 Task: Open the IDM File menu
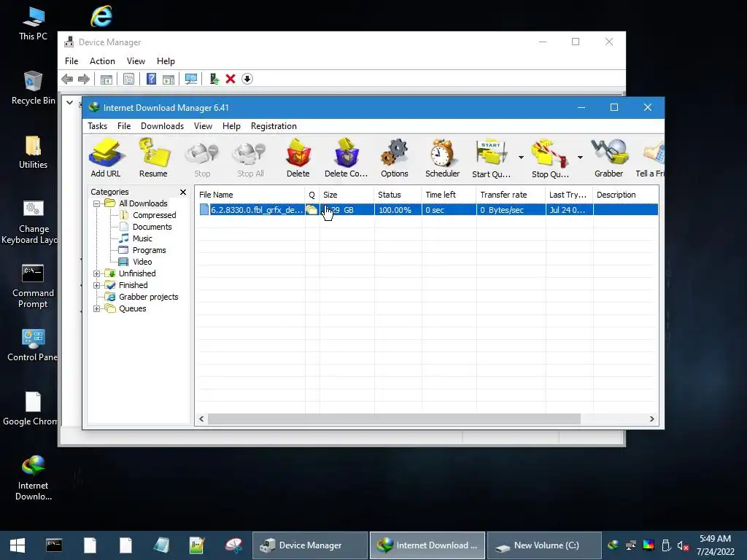tap(124, 126)
